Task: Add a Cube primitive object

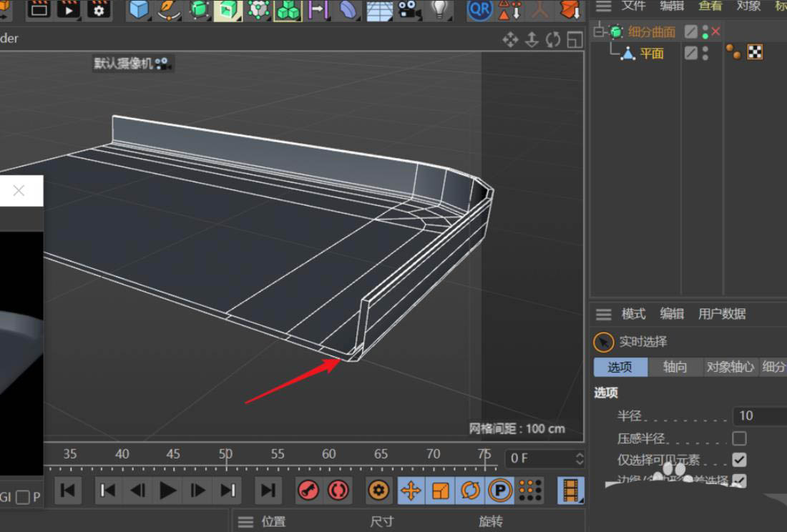Action: (x=139, y=9)
